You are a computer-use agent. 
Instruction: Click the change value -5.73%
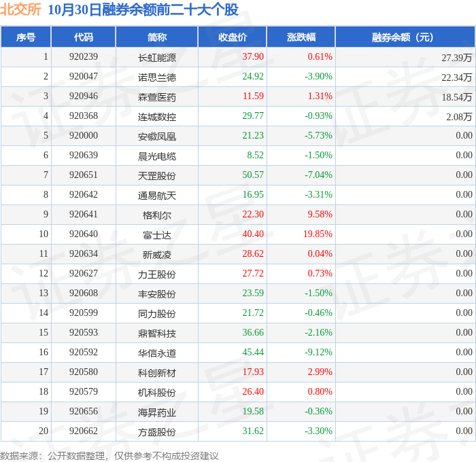point(318,136)
